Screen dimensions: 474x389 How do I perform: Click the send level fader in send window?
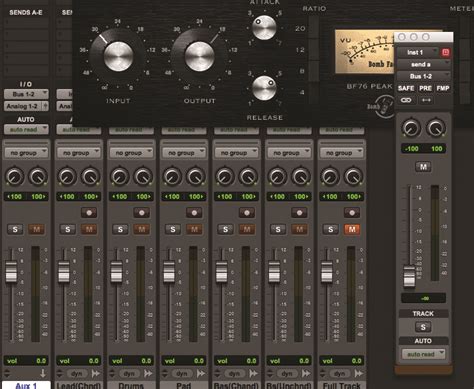pyautogui.click(x=409, y=276)
